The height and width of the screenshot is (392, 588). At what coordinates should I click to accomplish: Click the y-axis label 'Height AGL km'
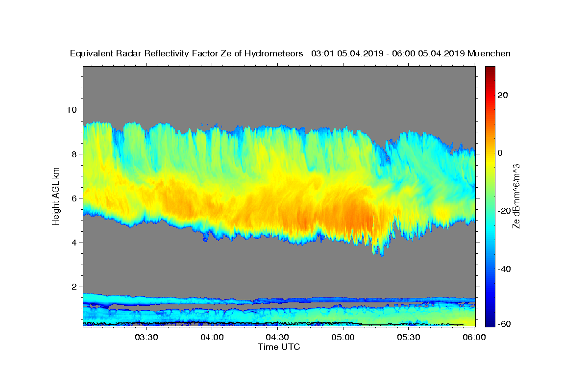click(56, 196)
